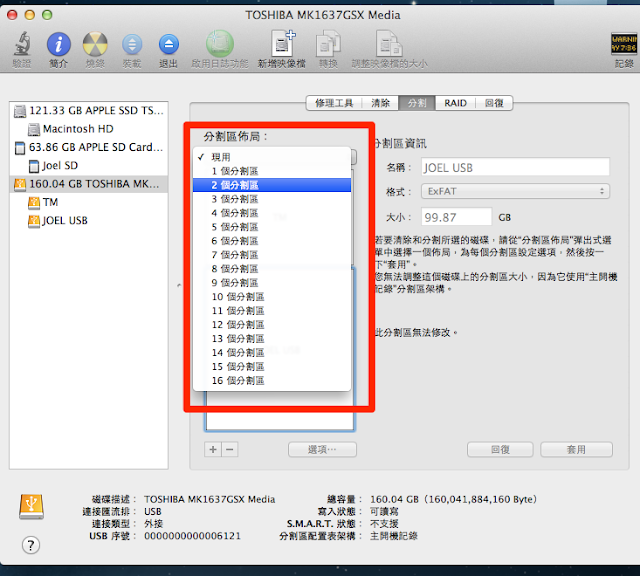
Task: Choose 4 個分割區 in layout menu
Action: point(272,213)
